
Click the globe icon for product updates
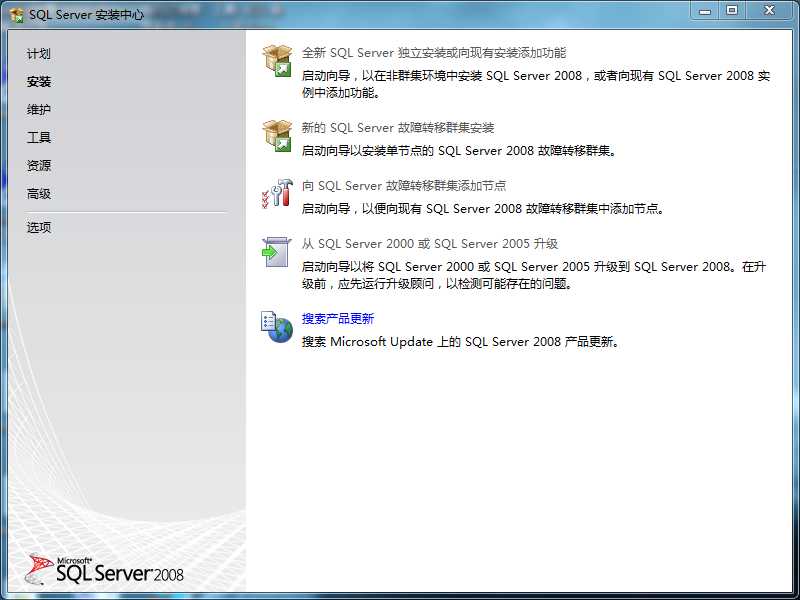277,327
